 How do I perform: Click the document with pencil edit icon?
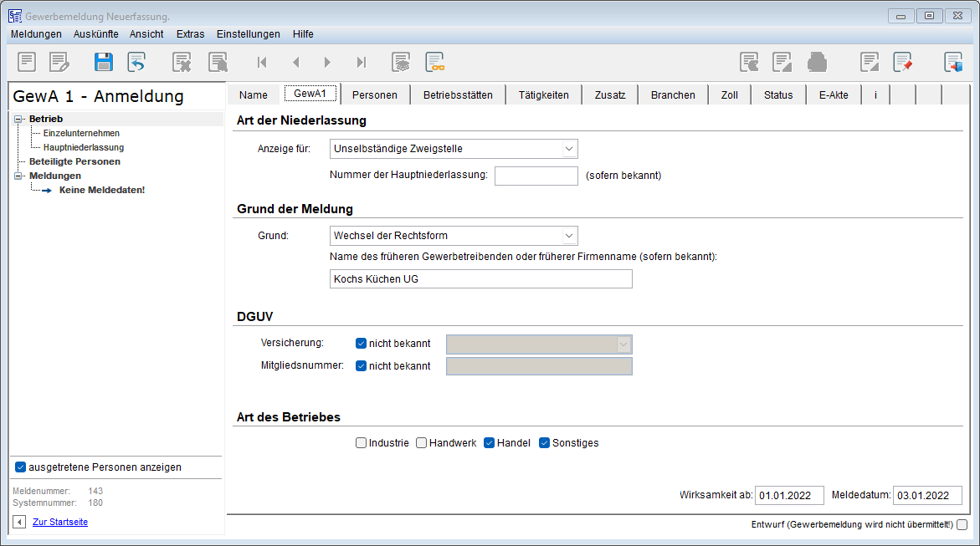(x=59, y=62)
